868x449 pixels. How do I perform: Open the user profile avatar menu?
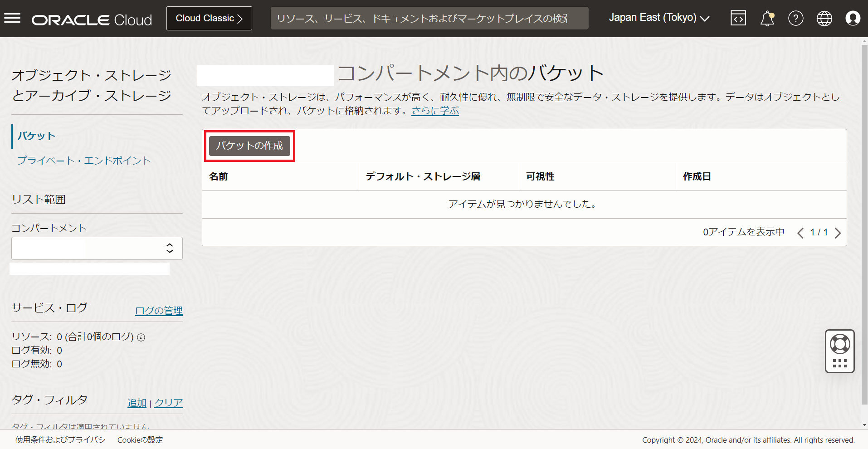click(853, 18)
